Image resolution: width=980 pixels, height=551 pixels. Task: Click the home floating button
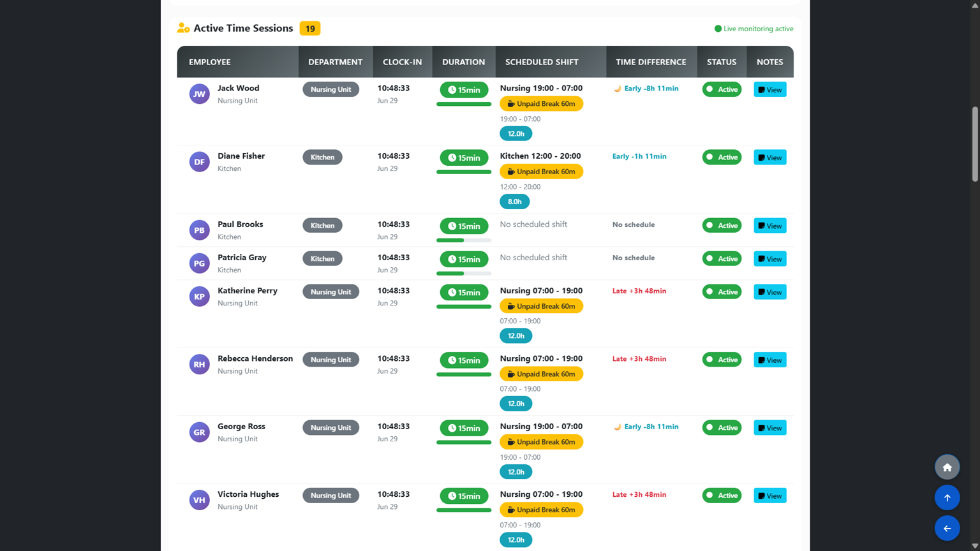tap(947, 467)
